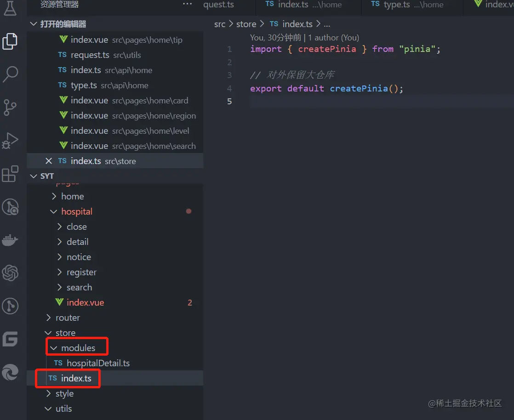Open the git blame author annotation
The height and width of the screenshot is (420, 514).
point(304,38)
